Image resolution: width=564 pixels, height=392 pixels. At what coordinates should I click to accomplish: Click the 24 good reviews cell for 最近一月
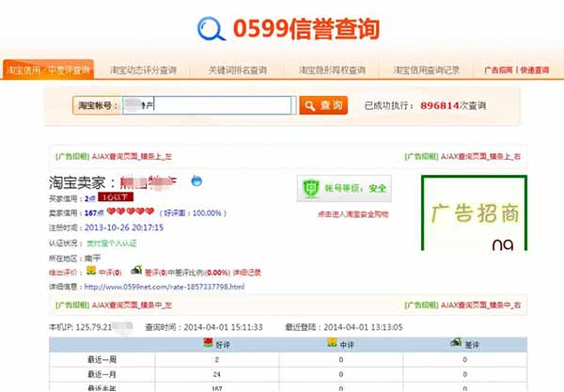click(x=216, y=374)
